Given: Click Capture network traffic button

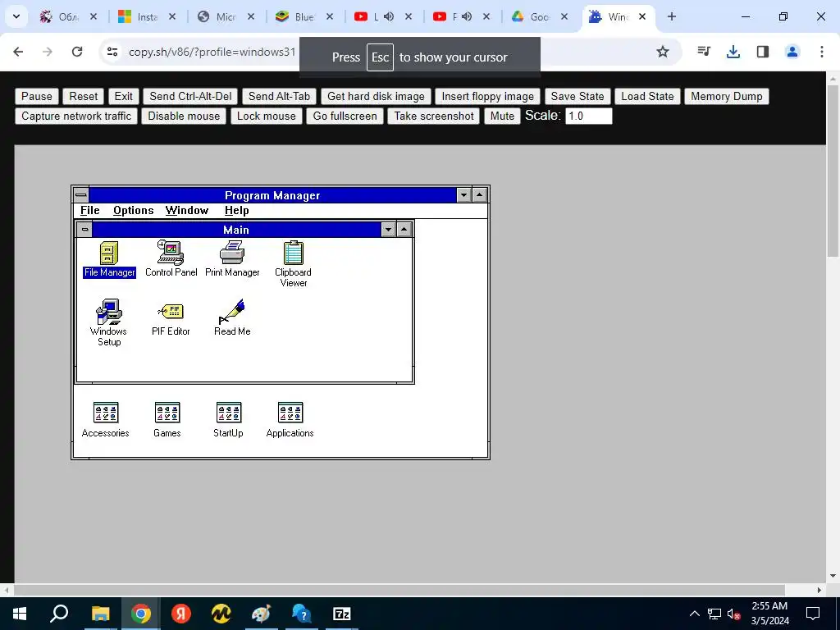Looking at the screenshot, I should (x=76, y=116).
